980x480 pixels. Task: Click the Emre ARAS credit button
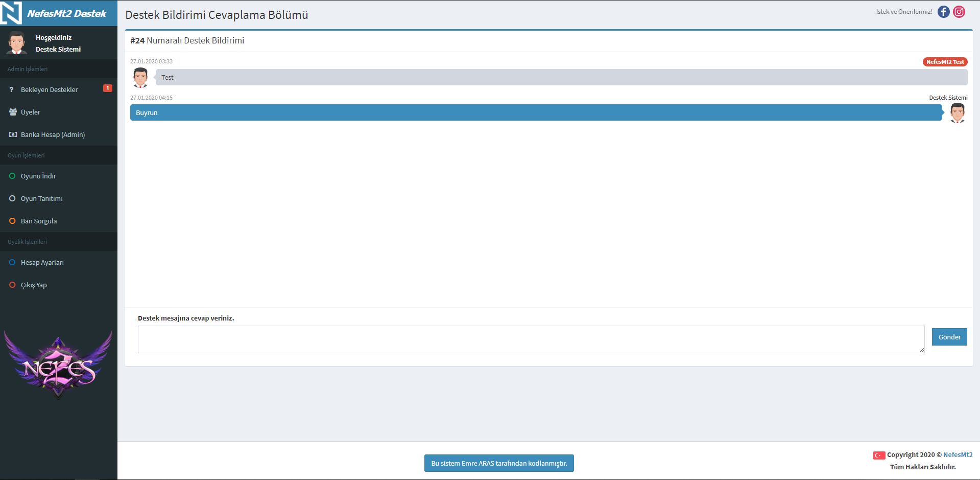click(499, 463)
